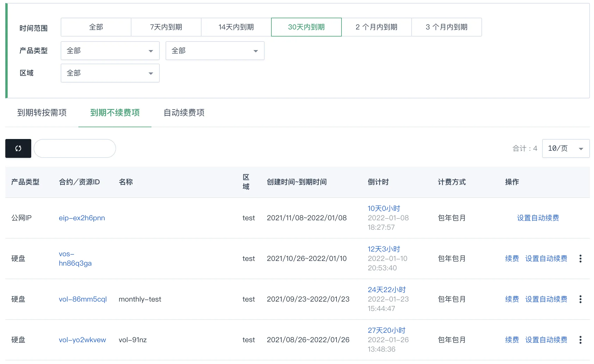
Task: Click the refresh icon button
Action: pos(18,148)
